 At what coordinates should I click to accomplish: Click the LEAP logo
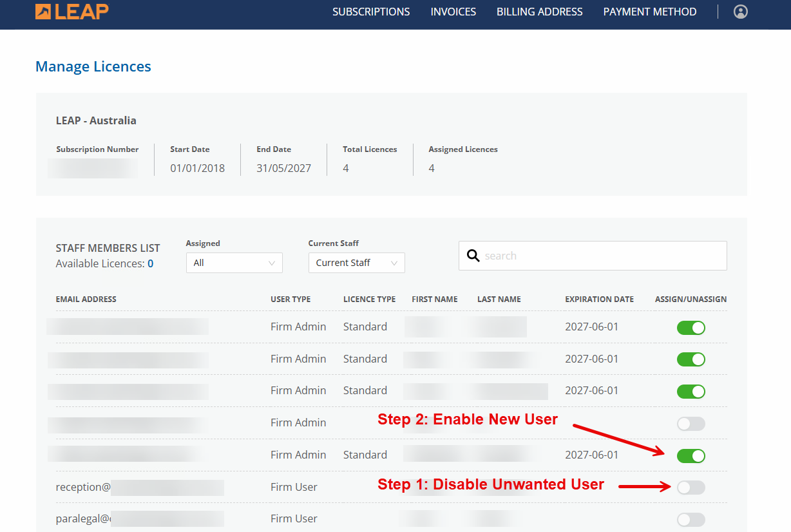tap(71, 12)
